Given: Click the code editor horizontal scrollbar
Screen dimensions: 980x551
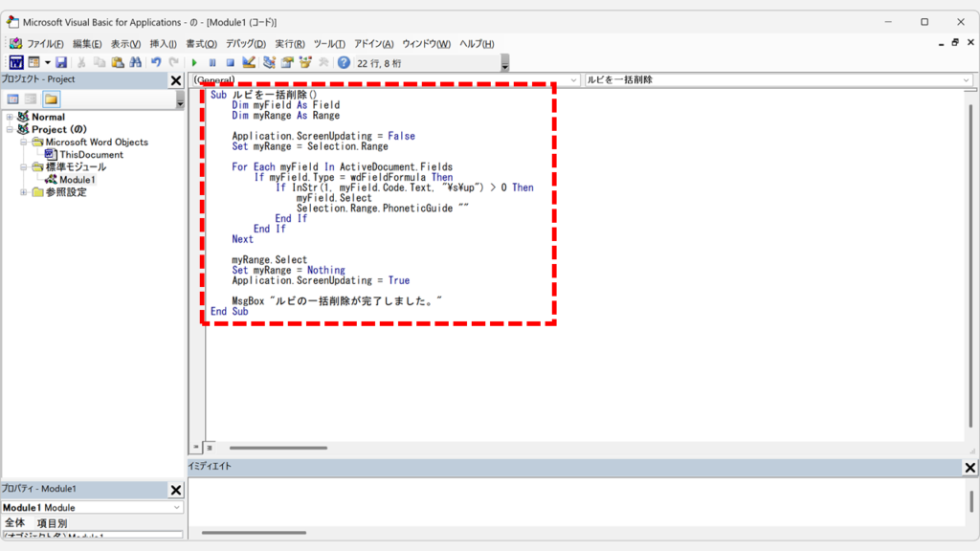Looking at the screenshot, I should click(x=278, y=448).
